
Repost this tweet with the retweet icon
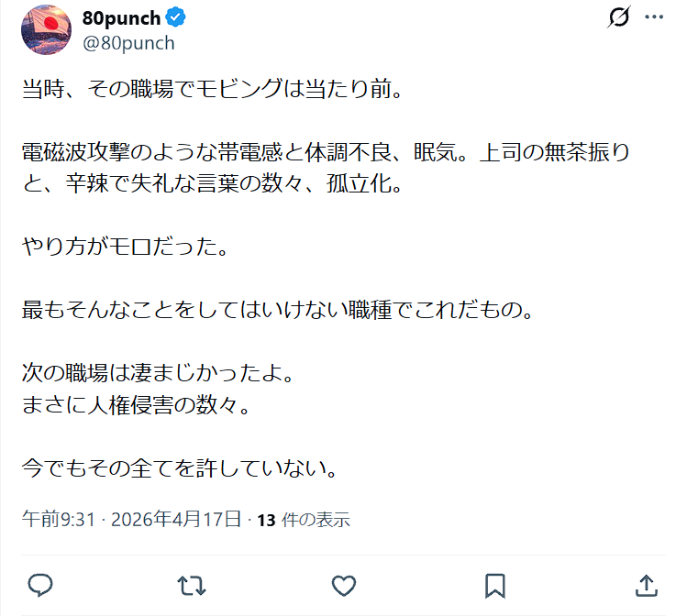click(191, 584)
